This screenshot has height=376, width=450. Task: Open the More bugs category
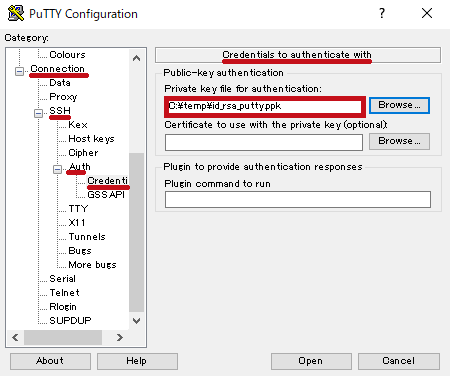(92, 265)
